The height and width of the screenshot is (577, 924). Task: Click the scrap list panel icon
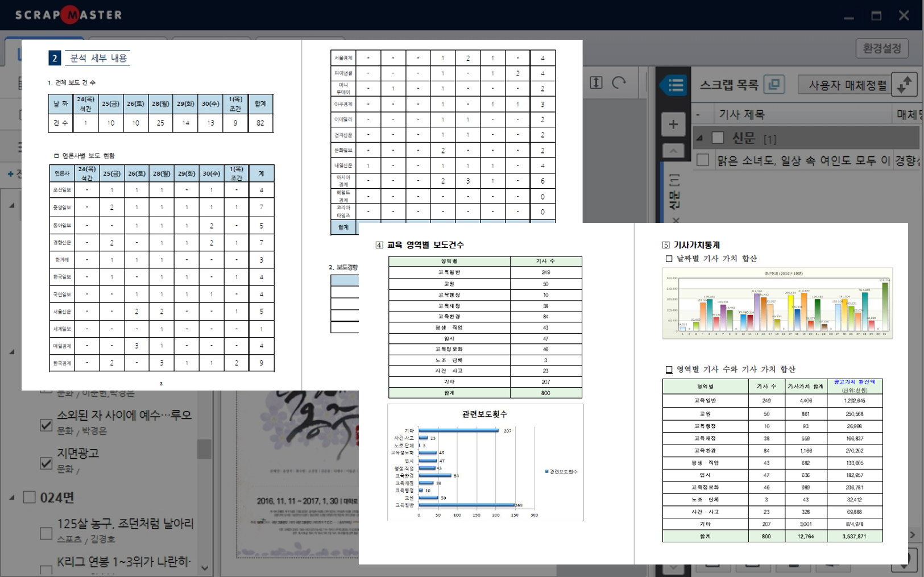pos(675,85)
